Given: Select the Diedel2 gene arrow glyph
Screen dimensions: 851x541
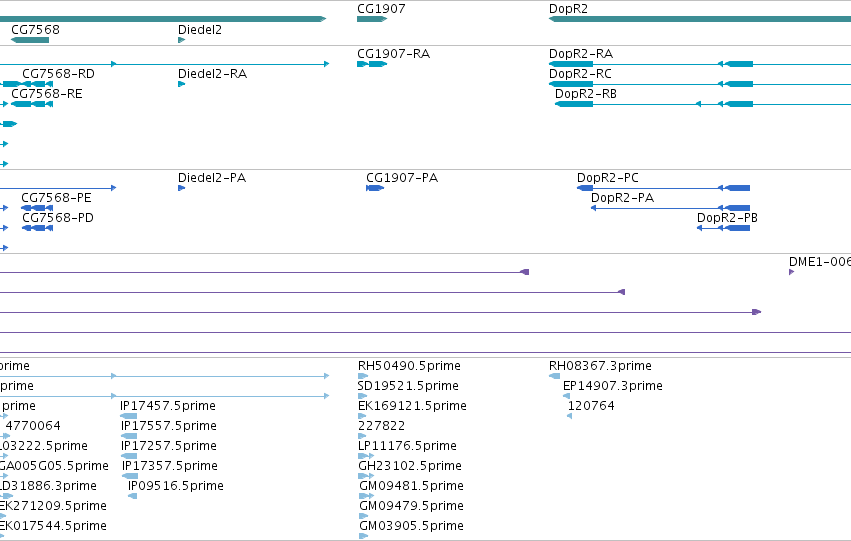Looking at the screenshot, I should click(181, 40).
